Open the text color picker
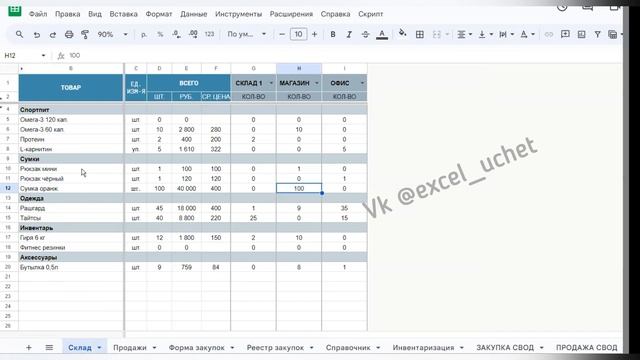 (x=382, y=35)
